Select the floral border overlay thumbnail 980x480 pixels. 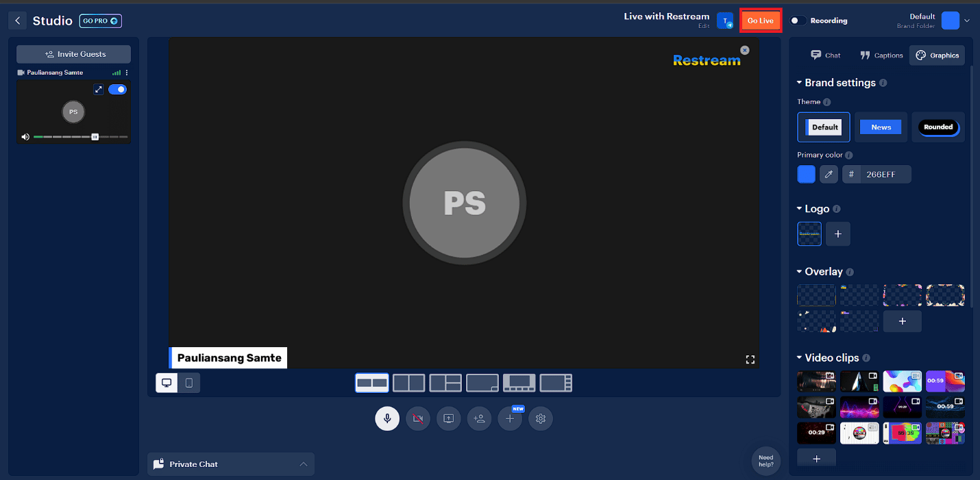coord(945,295)
